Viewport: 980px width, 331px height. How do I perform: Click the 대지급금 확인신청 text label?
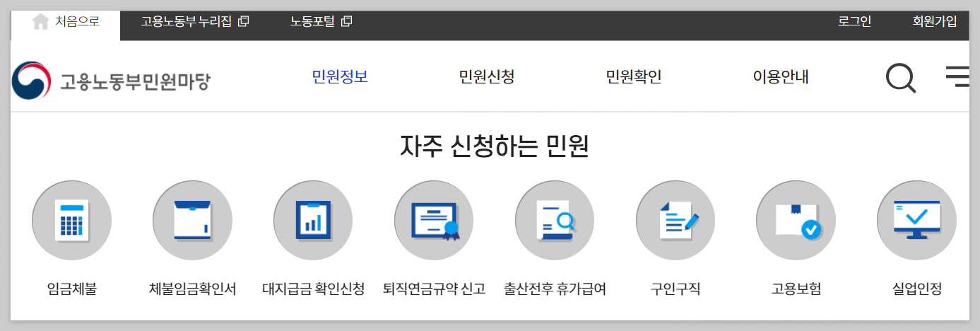[x=313, y=289]
